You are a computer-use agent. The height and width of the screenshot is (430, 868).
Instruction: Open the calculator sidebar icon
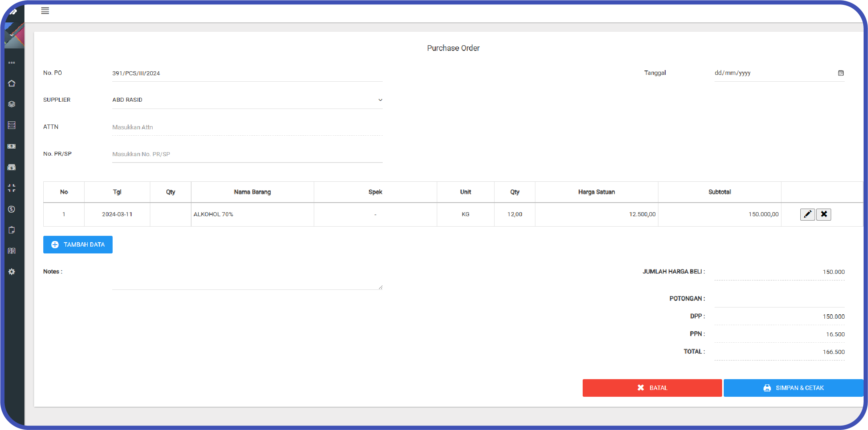pos(12,125)
